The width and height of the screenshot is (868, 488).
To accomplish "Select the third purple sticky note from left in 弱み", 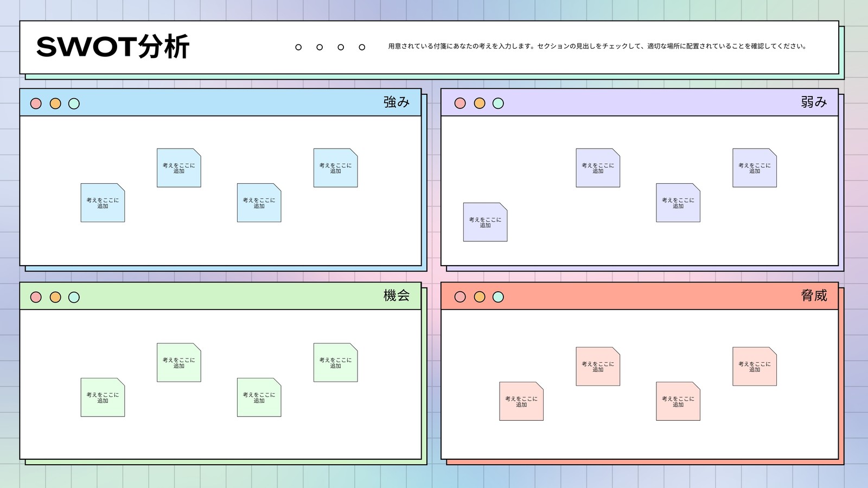I will click(x=678, y=203).
